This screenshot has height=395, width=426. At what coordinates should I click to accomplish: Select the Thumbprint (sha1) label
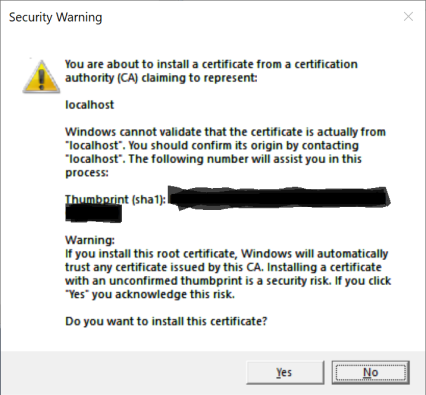pos(115,199)
